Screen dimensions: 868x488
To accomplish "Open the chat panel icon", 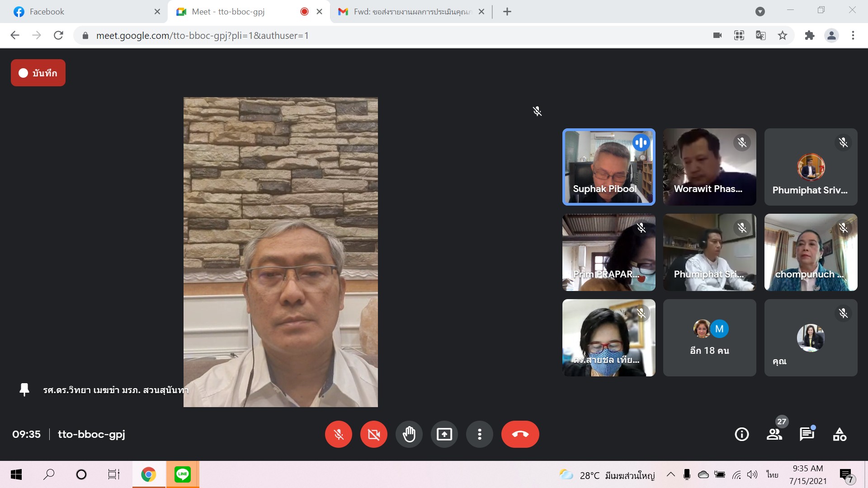I will tap(807, 434).
